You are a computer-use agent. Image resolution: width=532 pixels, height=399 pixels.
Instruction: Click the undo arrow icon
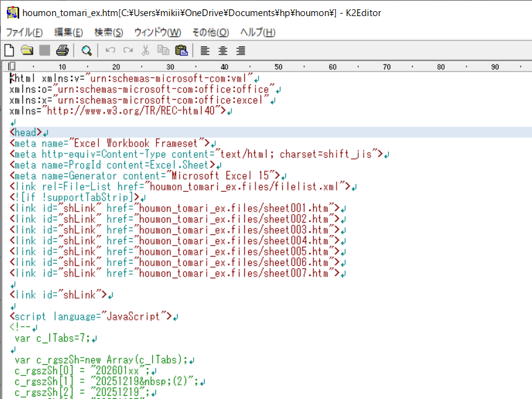[111, 51]
